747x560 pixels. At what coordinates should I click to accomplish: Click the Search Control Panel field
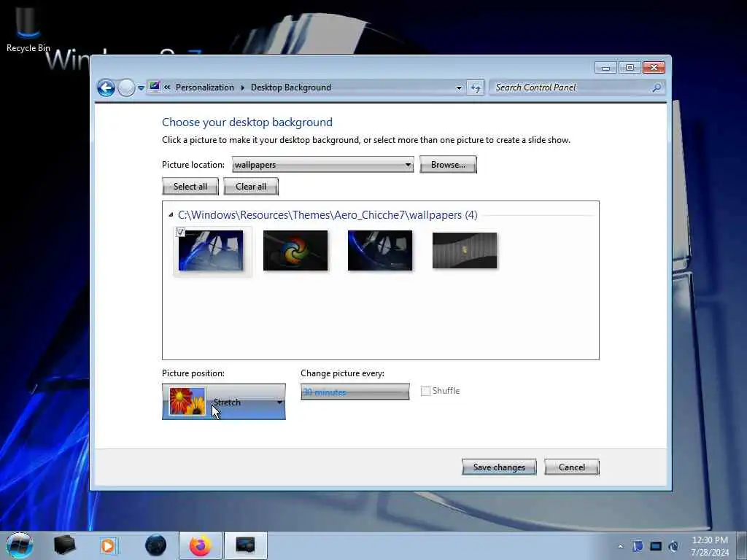(x=570, y=87)
